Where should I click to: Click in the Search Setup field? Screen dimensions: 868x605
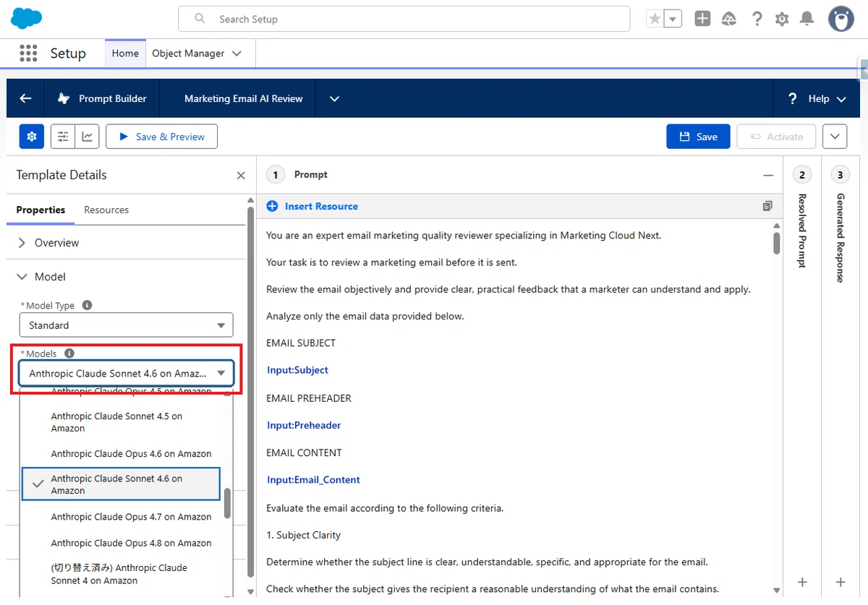tap(404, 19)
